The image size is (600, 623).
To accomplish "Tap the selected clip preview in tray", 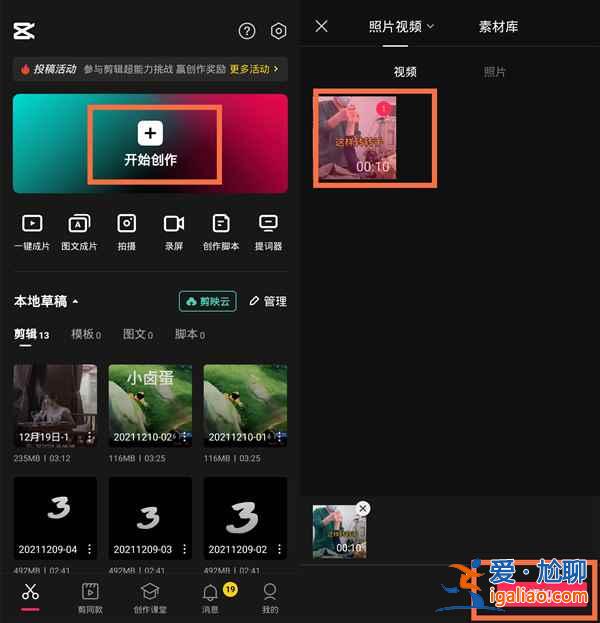I will pos(340,532).
